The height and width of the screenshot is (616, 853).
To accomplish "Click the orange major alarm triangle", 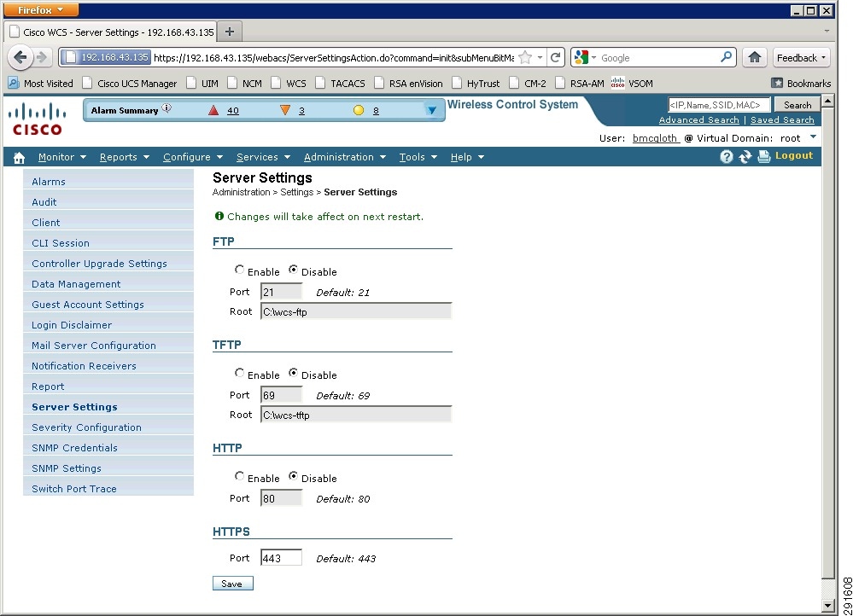I will tap(285, 110).
